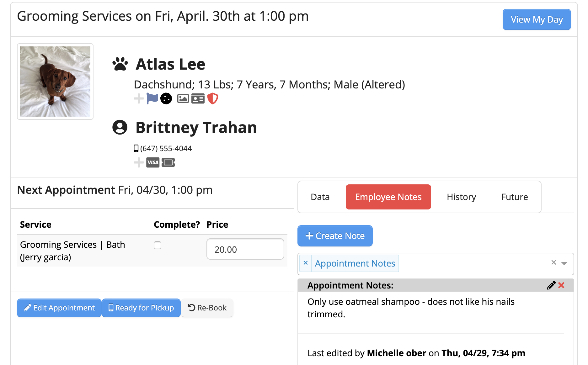Delete the appointment note with red X
Screen dimensions: 588x365
tap(561, 285)
